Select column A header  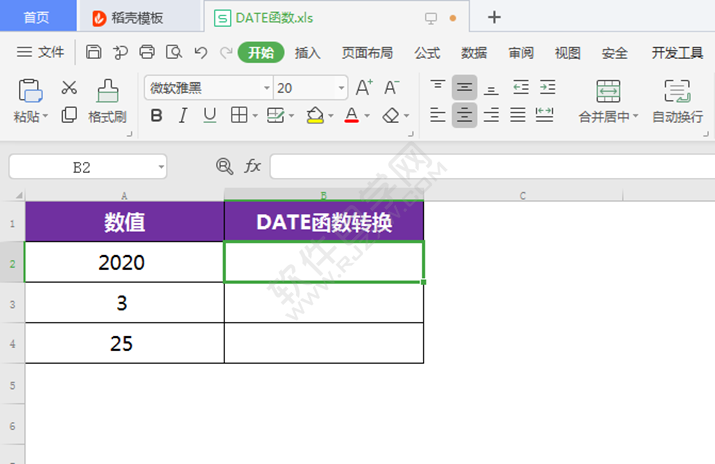pyautogui.click(x=124, y=196)
